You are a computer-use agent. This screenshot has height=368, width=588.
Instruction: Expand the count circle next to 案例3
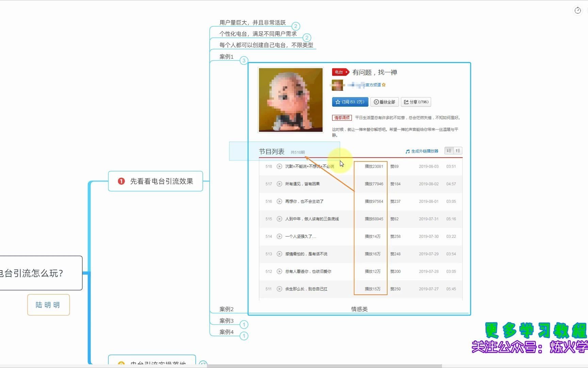pyautogui.click(x=244, y=324)
